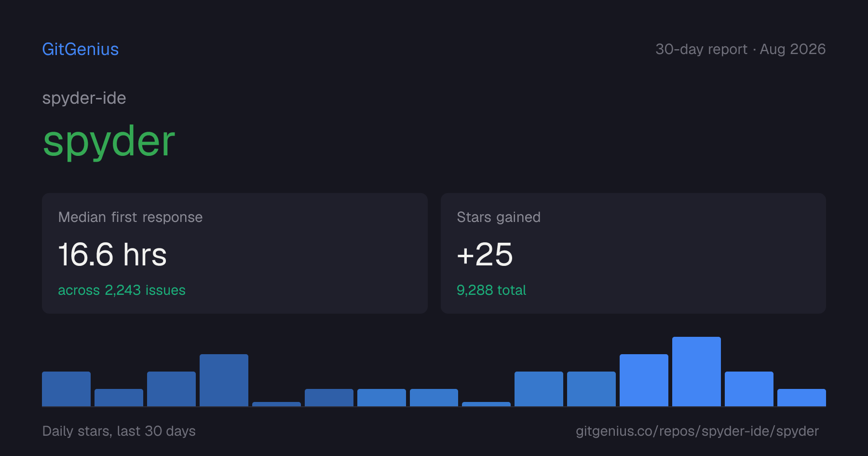Viewport: 868px width, 456px height.
Task: Select the Stars gained card
Action: pyautogui.click(x=633, y=253)
